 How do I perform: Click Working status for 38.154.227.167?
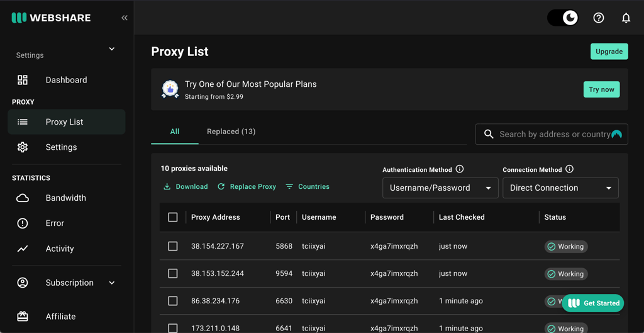click(x=566, y=247)
